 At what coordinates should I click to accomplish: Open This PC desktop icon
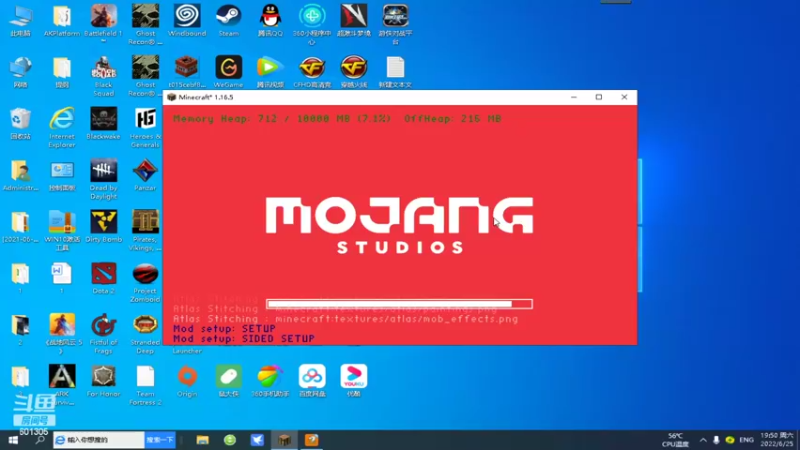pos(20,20)
